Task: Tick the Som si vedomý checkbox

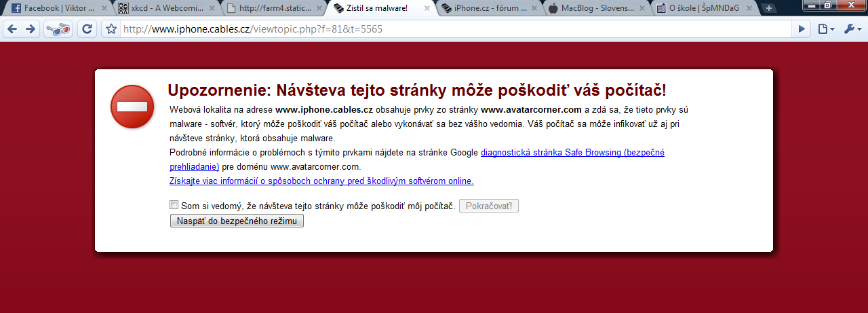Action: pyautogui.click(x=174, y=205)
